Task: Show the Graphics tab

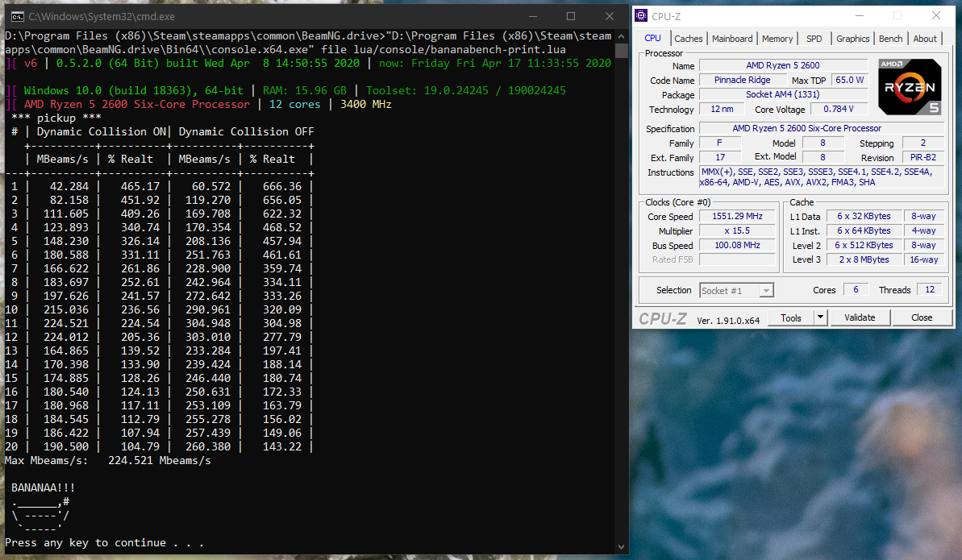Action: coord(852,39)
